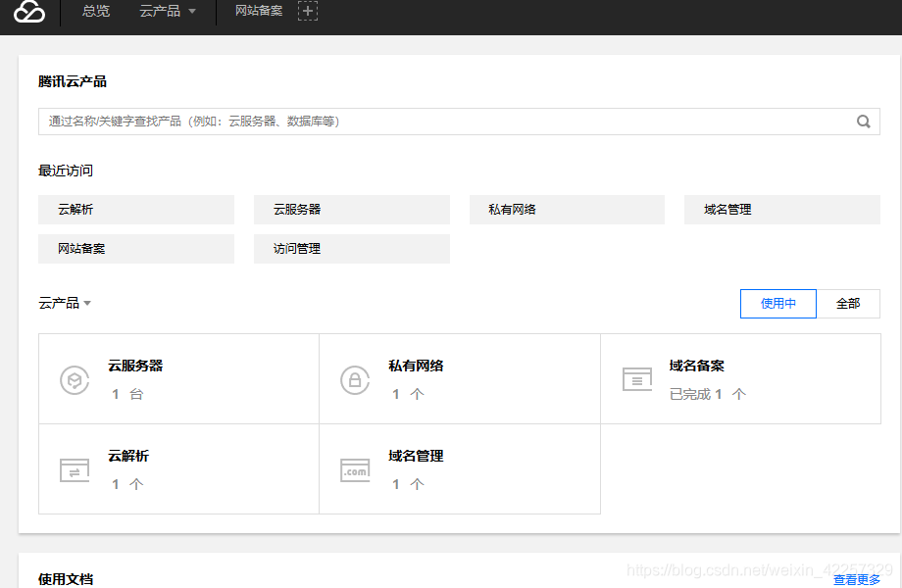
Task: Click the 使用文档 heading
Action: click(66, 579)
